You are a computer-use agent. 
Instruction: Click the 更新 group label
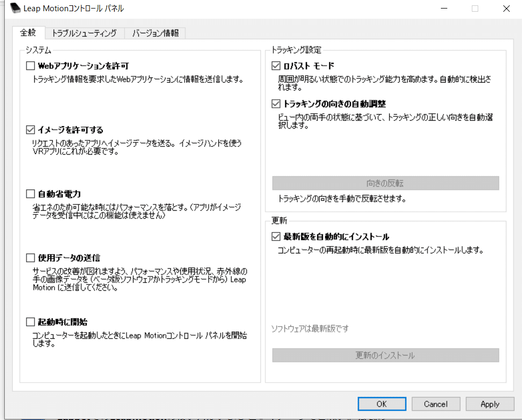point(279,220)
